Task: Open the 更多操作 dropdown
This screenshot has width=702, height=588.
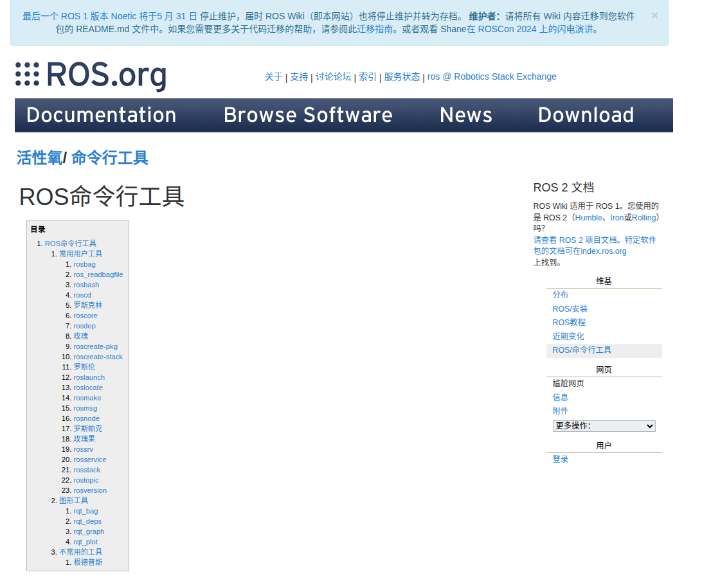Action: pyautogui.click(x=604, y=425)
